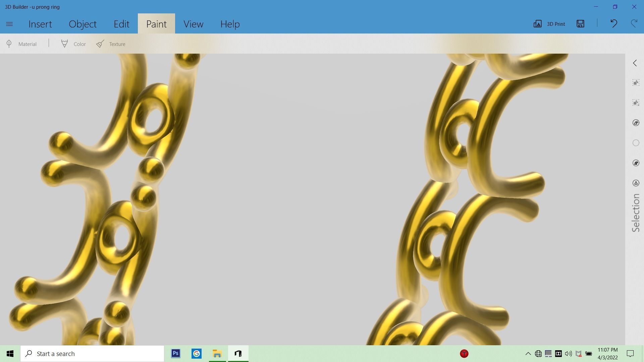Click the 3D Print button
The image size is (644, 362).
pyautogui.click(x=549, y=24)
